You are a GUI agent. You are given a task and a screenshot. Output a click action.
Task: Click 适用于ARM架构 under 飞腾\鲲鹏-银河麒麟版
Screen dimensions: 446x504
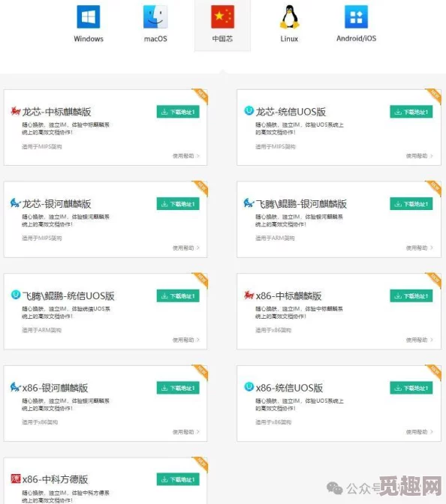[x=275, y=238]
